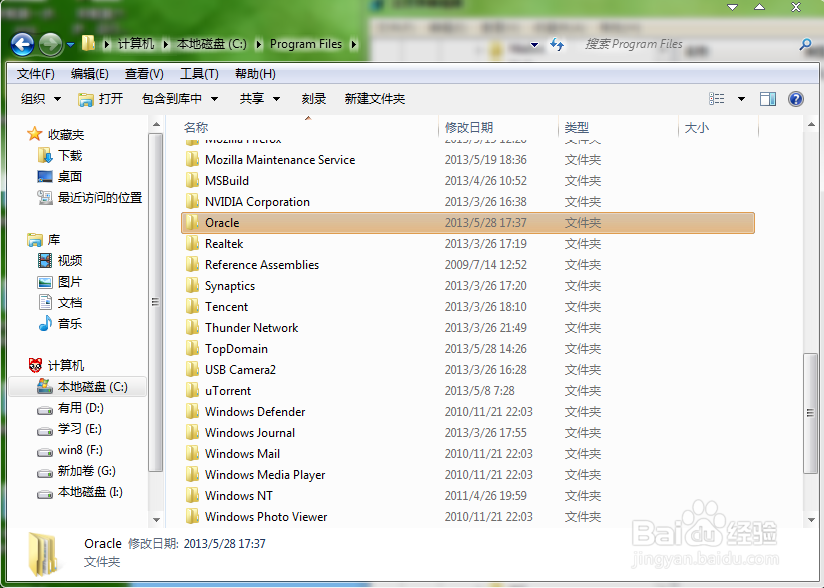The image size is (824, 588).
Task: Click the change view icon
Action: tap(716, 99)
